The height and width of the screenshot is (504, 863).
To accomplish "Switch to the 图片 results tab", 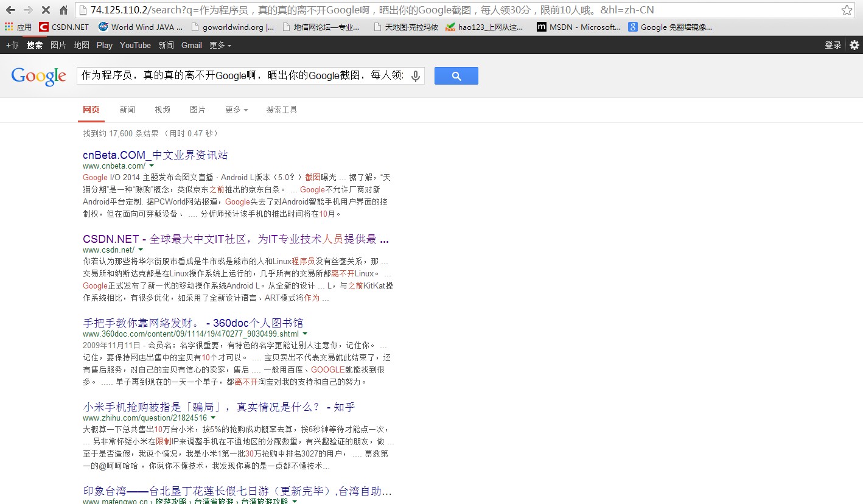I will click(198, 110).
